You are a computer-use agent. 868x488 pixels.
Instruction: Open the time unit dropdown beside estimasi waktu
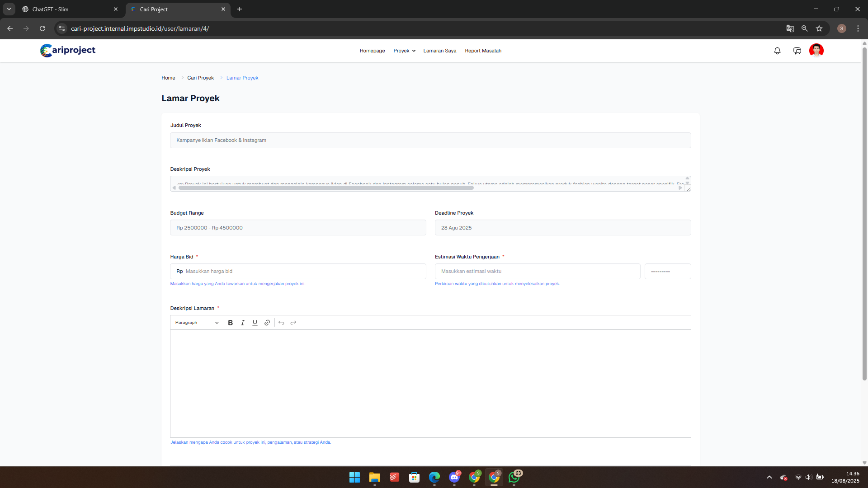point(667,272)
